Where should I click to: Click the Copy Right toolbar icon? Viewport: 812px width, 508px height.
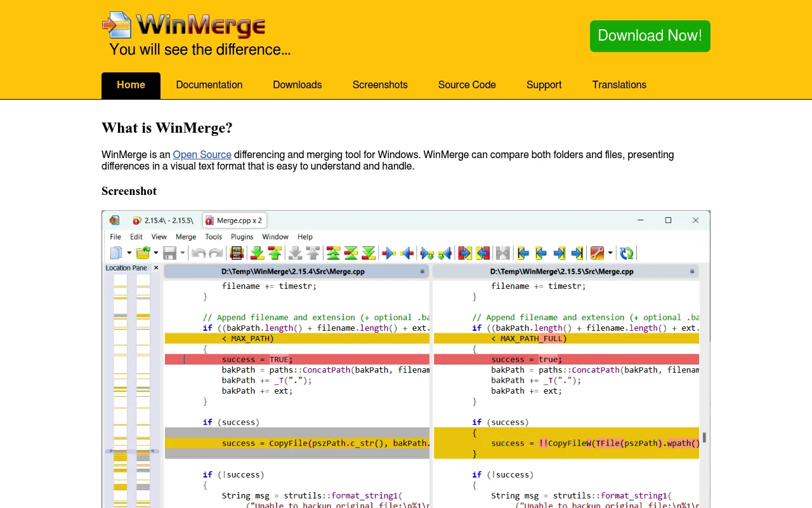(x=389, y=253)
